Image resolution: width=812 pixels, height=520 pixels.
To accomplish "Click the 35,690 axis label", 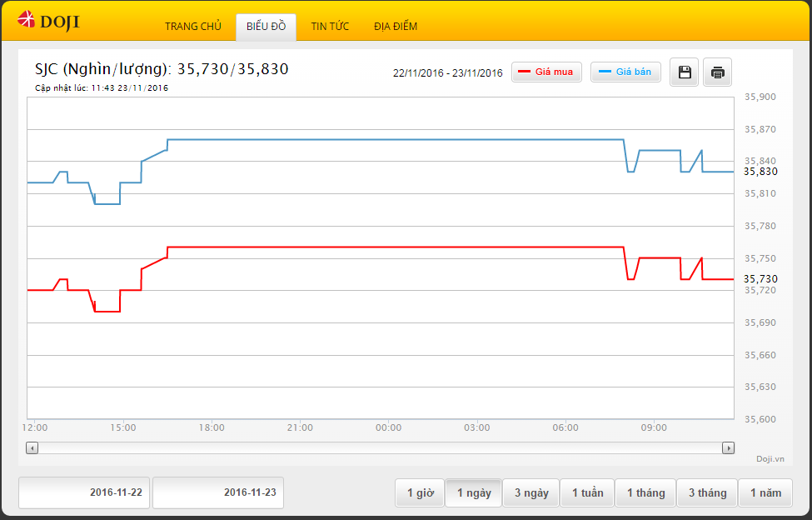I will point(760,322).
